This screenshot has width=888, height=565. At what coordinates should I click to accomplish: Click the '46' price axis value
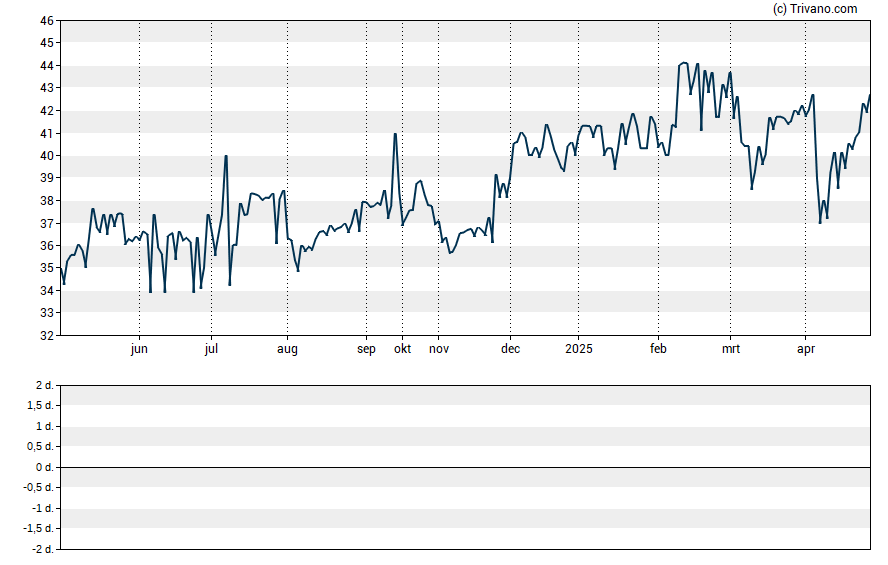click(x=47, y=21)
